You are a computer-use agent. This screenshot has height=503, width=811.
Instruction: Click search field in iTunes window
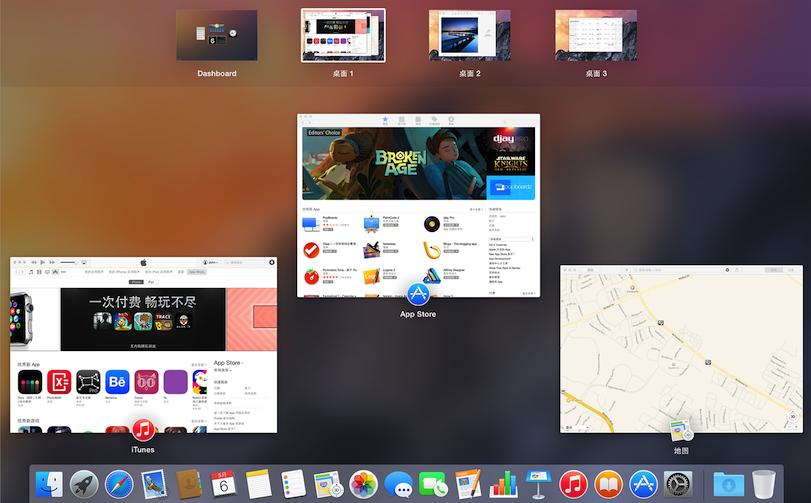click(x=244, y=263)
